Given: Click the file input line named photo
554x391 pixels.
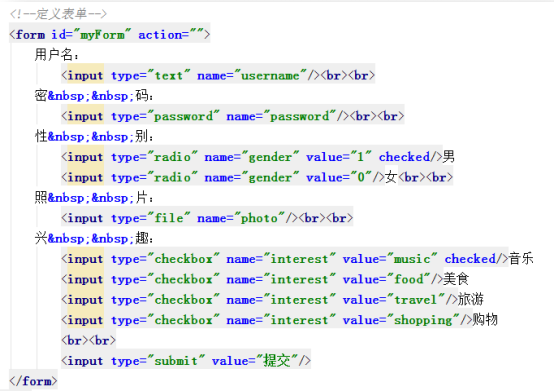Looking at the screenshot, I should click(207, 218).
